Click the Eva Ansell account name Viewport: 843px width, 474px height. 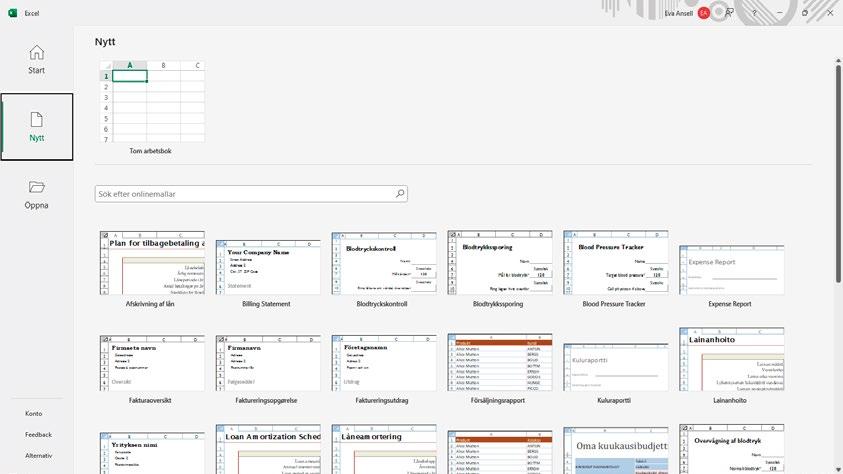point(678,13)
